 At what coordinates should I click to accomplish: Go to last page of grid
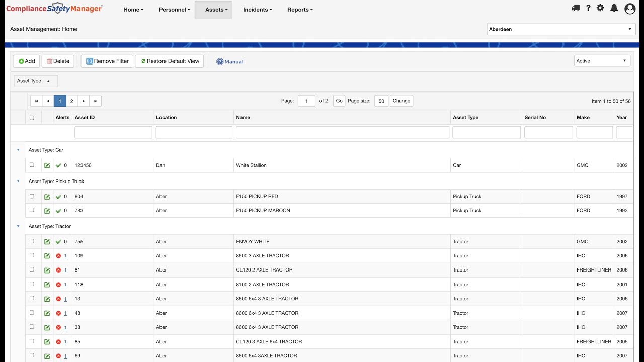click(x=96, y=101)
